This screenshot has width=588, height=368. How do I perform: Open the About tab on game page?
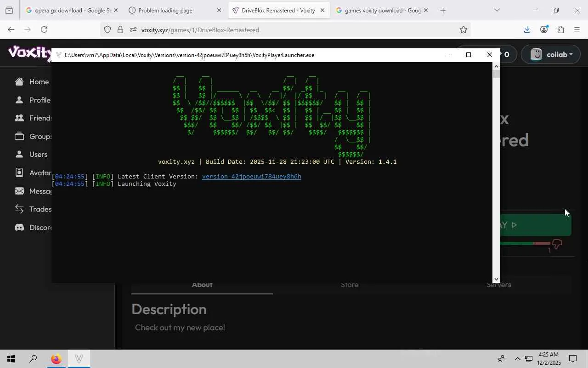pyautogui.click(x=202, y=285)
